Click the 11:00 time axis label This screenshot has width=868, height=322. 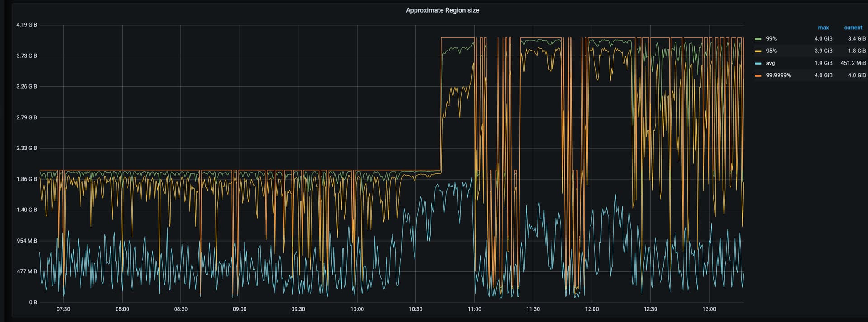474,309
